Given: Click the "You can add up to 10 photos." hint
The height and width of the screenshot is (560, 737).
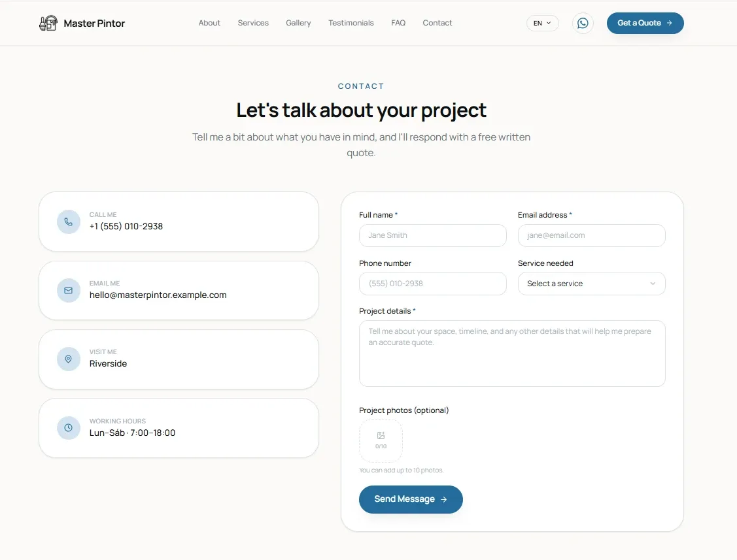Looking at the screenshot, I should [402, 470].
